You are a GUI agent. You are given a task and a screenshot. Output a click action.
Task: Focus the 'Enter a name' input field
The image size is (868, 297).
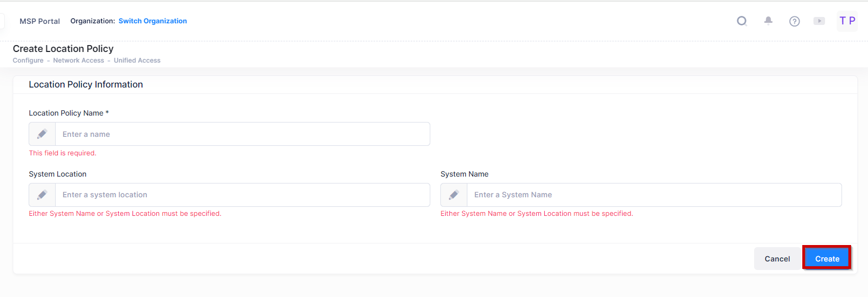point(242,134)
